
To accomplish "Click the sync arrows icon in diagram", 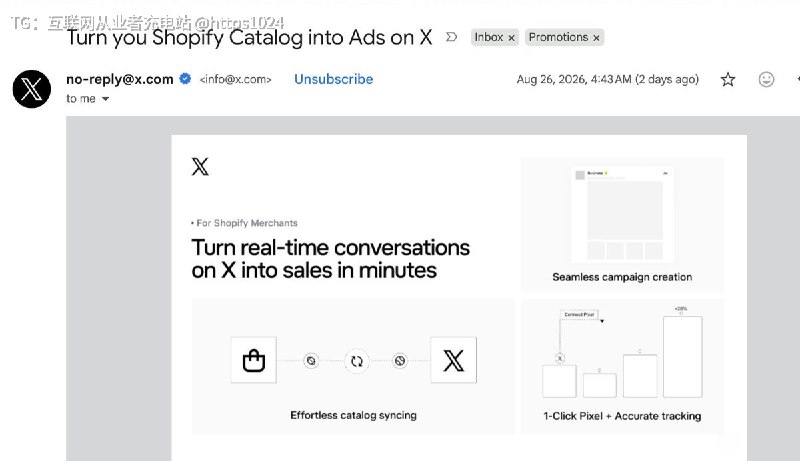I will [x=357, y=362].
